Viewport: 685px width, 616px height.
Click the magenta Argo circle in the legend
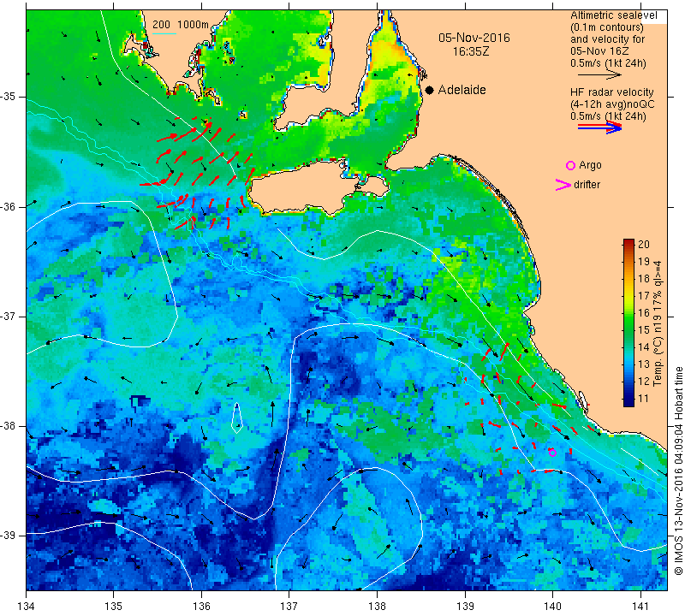click(570, 165)
